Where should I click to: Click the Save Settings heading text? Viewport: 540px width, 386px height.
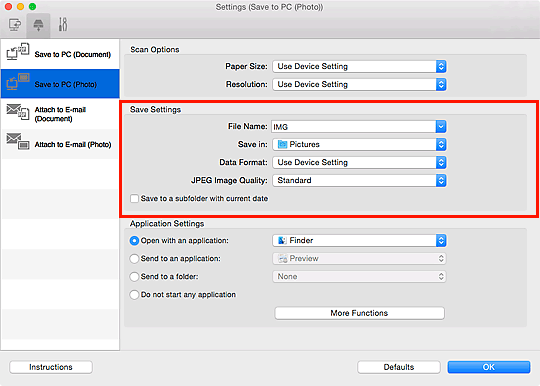point(155,109)
